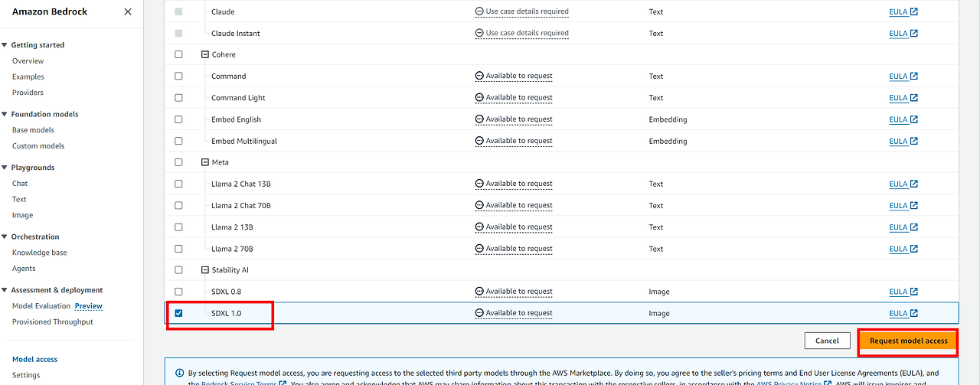Collapse the Assessment & deployment section

(5, 291)
